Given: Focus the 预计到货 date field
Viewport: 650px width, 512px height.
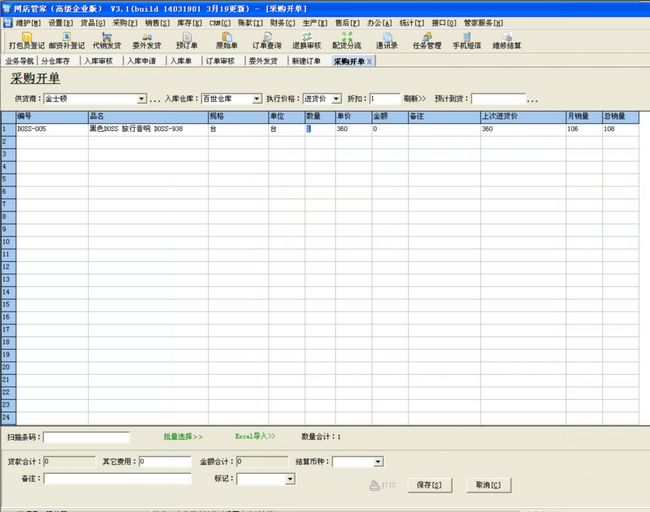Looking at the screenshot, I should [x=498, y=99].
